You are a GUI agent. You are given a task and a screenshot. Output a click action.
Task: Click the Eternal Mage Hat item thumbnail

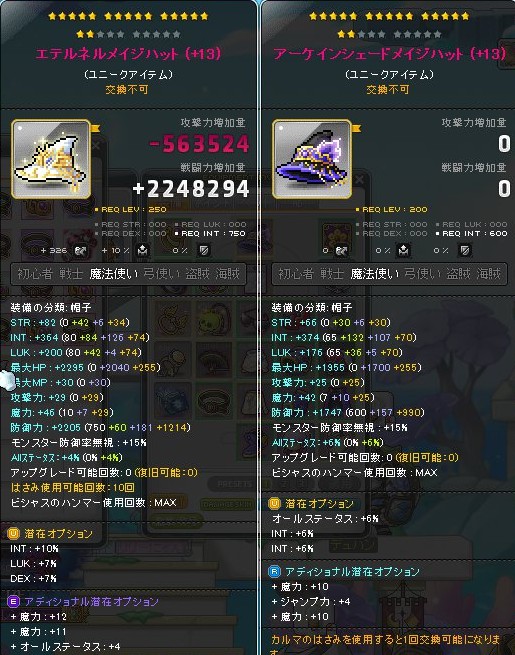(51, 159)
